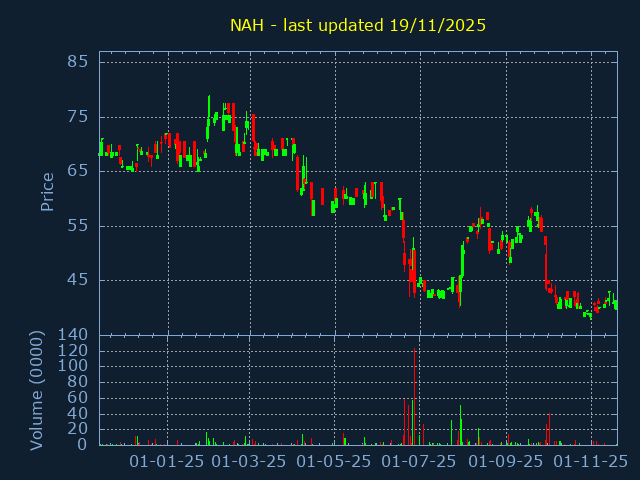This screenshot has height=480, width=640.
Task: Click the tallest red volume spike bar
Action: [x=414, y=400]
